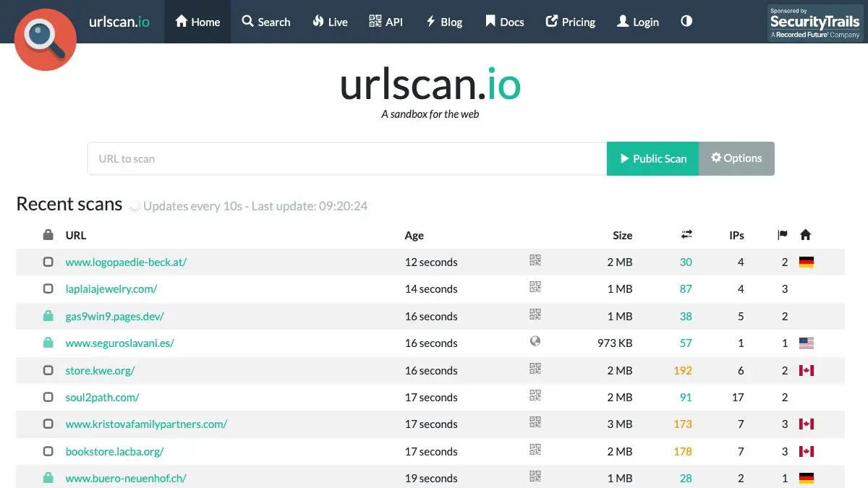The image size is (868, 488).
Task: Open QR code for gas9win9.pages.dev
Action: click(535, 314)
